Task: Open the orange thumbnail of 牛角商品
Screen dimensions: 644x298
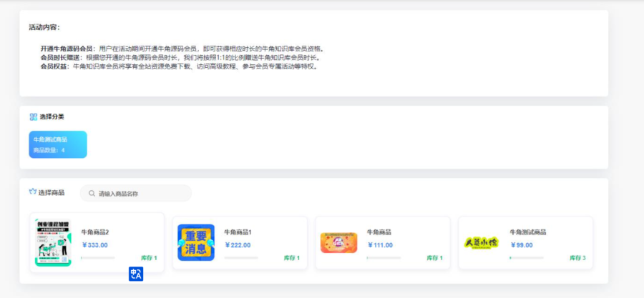Action: pyautogui.click(x=339, y=243)
